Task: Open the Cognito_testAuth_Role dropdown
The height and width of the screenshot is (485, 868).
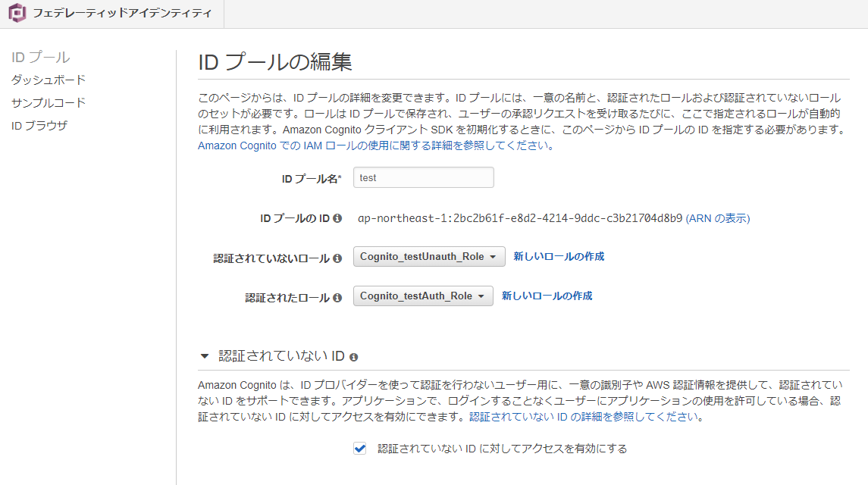Action: click(423, 296)
